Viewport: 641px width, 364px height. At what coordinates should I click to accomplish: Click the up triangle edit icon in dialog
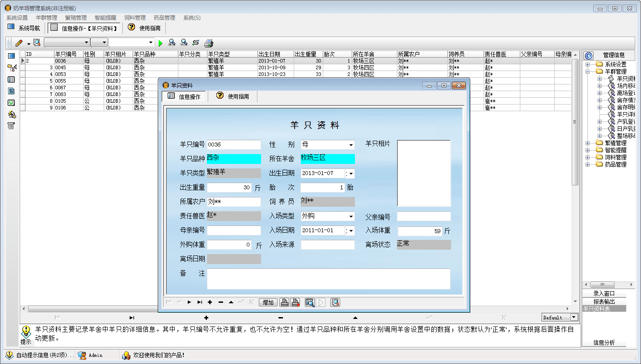231,302
